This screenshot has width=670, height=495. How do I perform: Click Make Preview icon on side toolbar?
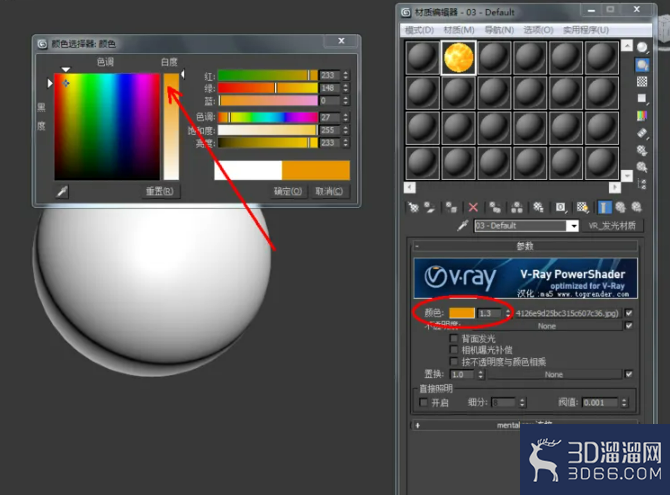642,133
